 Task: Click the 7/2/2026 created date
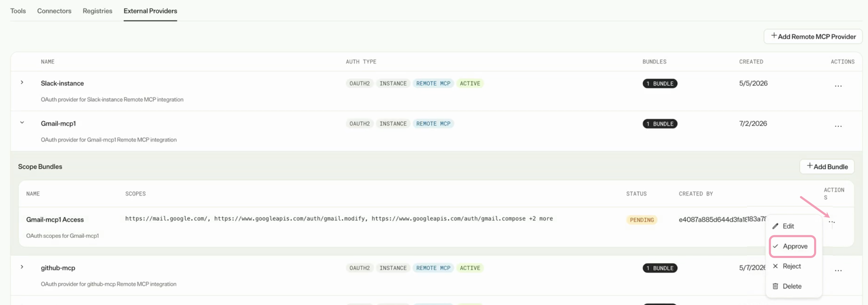(x=753, y=123)
